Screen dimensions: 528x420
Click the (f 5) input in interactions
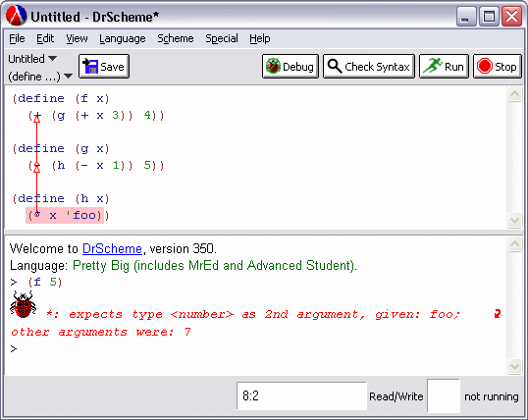coord(45,282)
